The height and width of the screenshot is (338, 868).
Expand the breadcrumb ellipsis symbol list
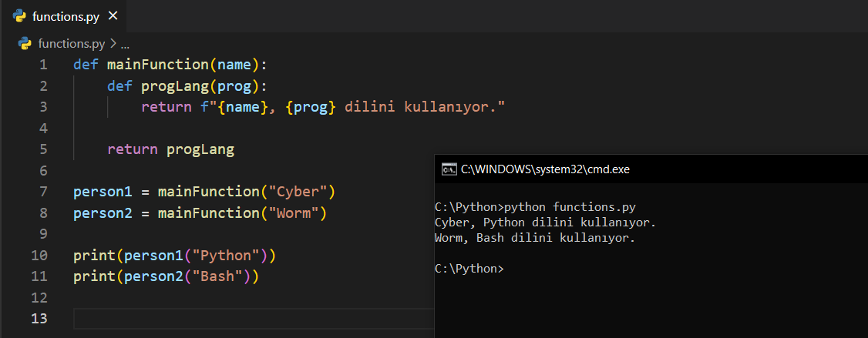(125, 44)
